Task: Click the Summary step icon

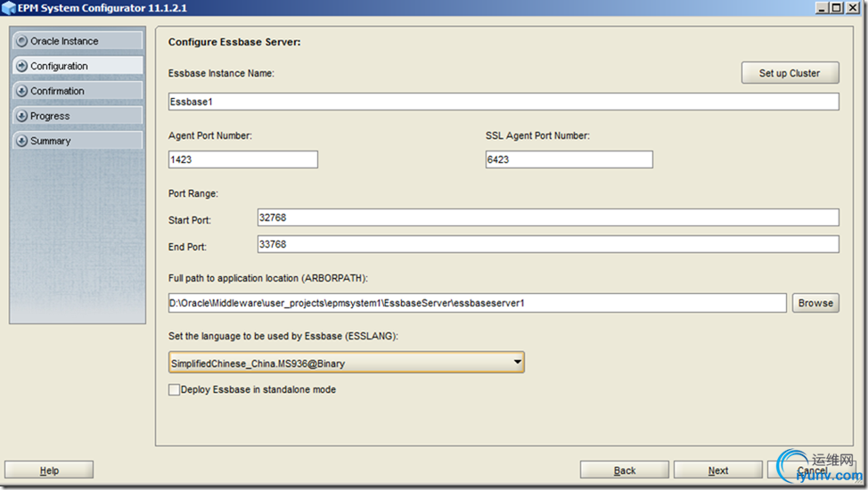Action: click(x=21, y=141)
